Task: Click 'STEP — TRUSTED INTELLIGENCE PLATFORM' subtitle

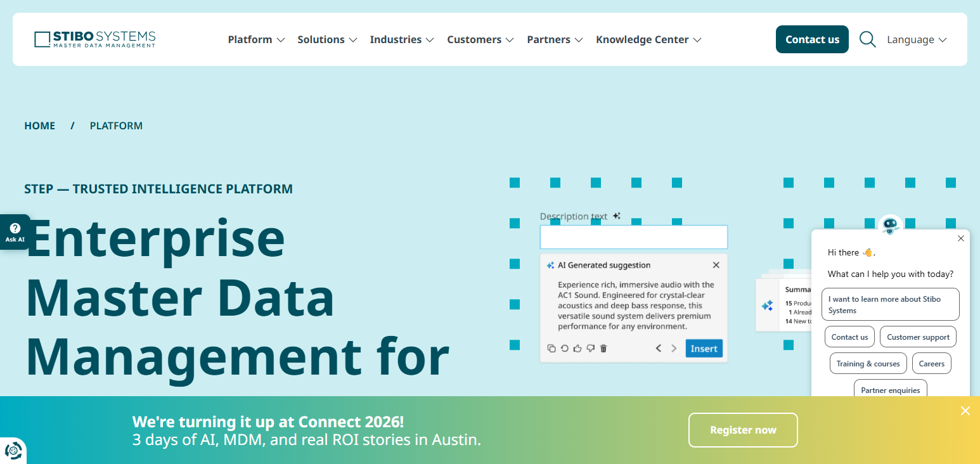Action: coord(158,189)
